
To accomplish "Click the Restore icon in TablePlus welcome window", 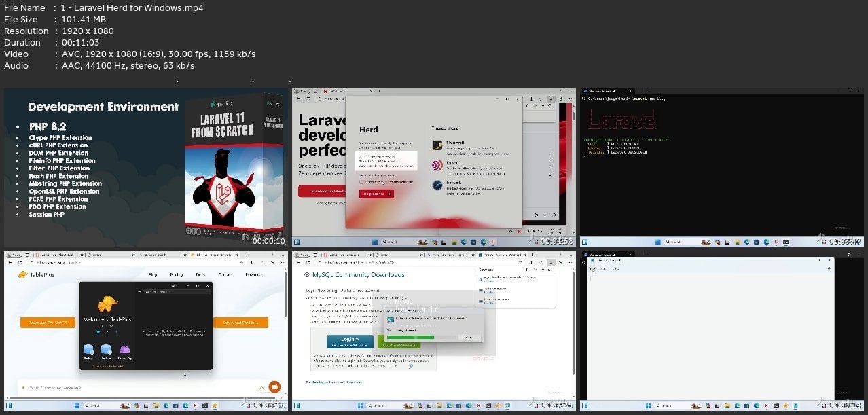I will point(106,349).
